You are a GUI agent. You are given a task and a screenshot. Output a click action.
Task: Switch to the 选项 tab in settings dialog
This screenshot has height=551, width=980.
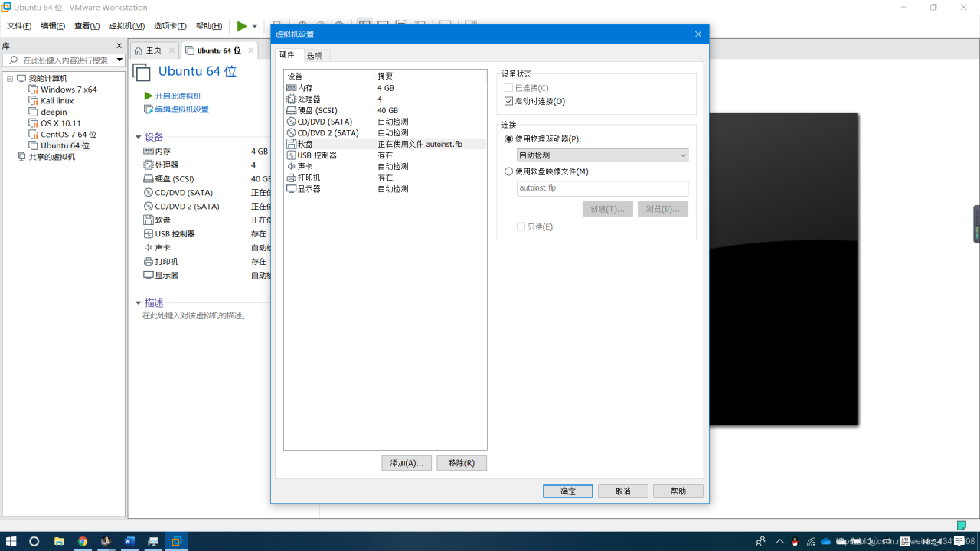click(315, 55)
